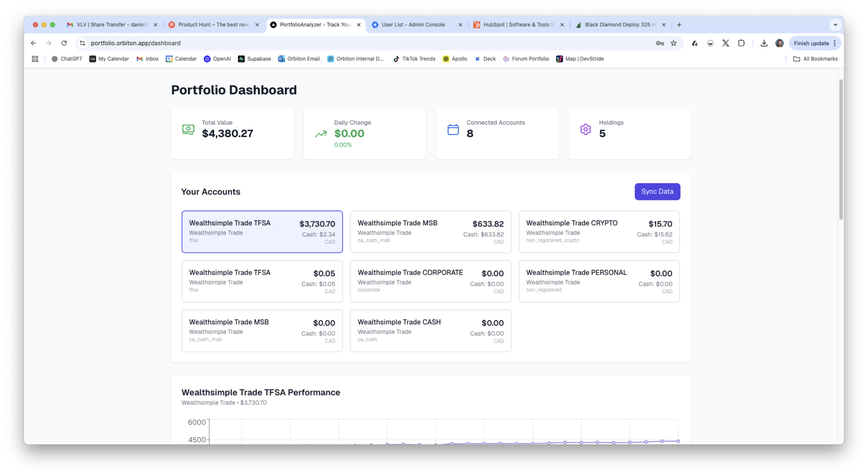This screenshot has height=476, width=868.
Task: Expand the tab search dropdown arrow
Action: (x=835, y=25)
